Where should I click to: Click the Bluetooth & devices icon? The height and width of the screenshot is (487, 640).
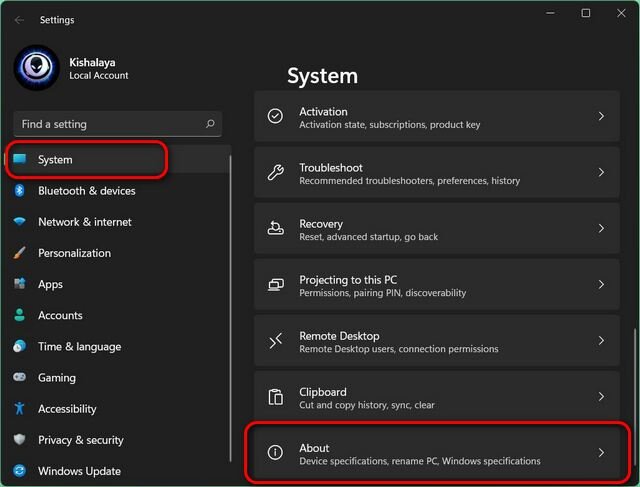coord(19,191)
